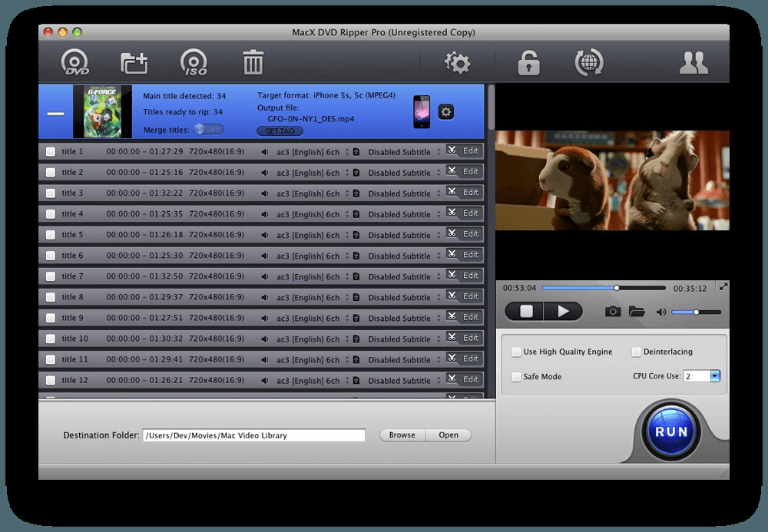Tick the Safe Mode checkbox
This screenshot has height=532, width=768.
click(x=516, y=377)
